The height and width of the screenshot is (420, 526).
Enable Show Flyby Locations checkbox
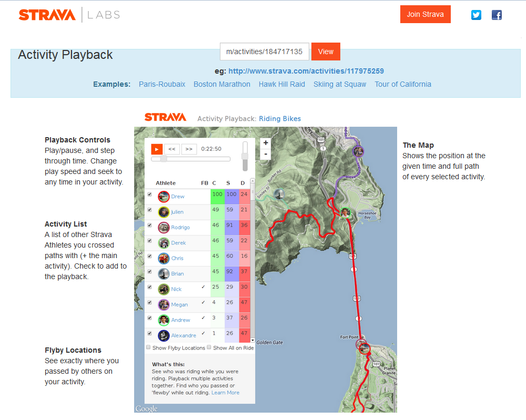(148, 347)
